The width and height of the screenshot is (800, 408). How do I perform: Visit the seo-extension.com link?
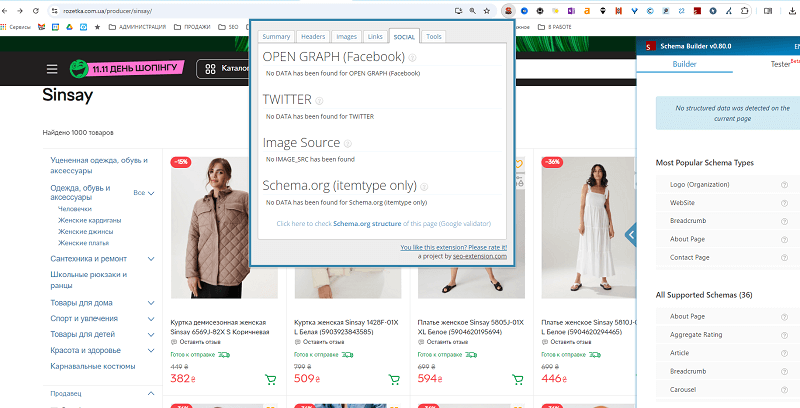point(480,256)
